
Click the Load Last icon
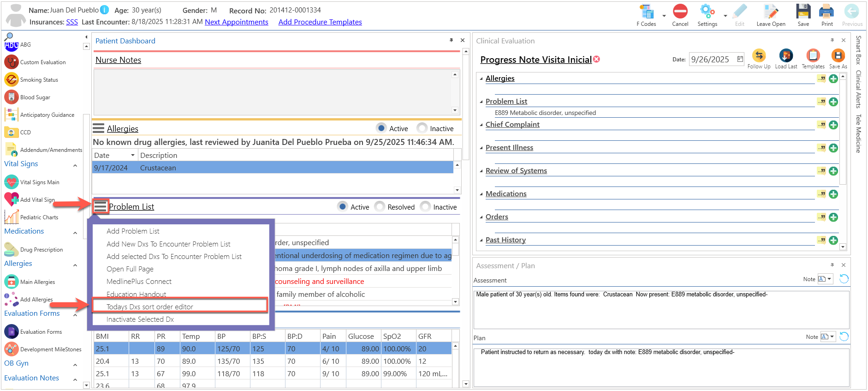[x=786, y=56]
